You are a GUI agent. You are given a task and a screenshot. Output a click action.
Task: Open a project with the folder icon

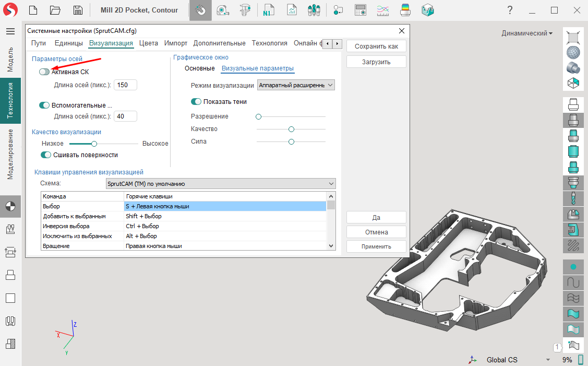[55, 10]
